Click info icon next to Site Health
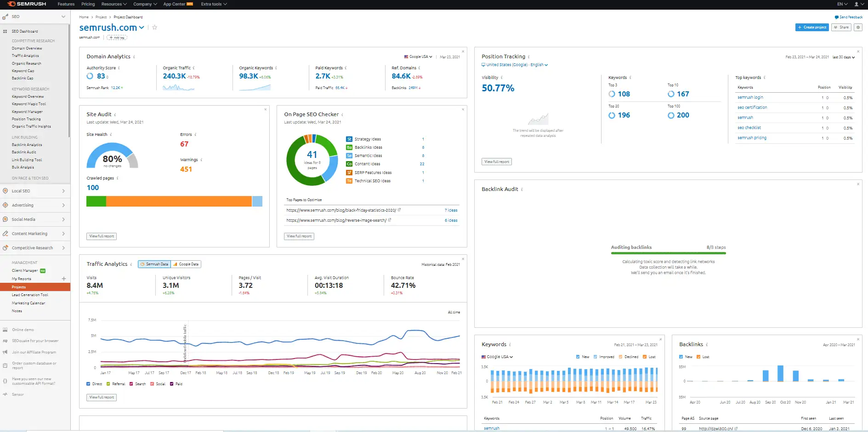Screen dimensions: 868x432 click(x=111, y=135)
